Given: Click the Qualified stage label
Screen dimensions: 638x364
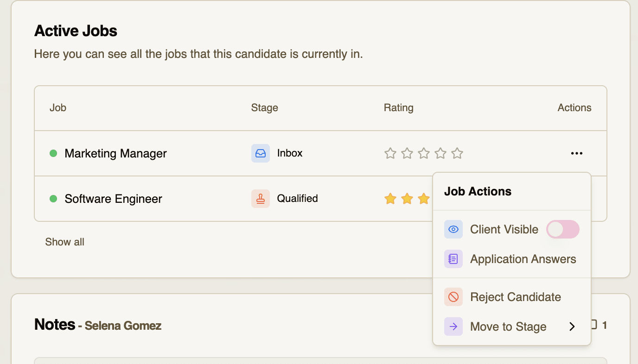Looking at the screenshot, I should 297,199.
